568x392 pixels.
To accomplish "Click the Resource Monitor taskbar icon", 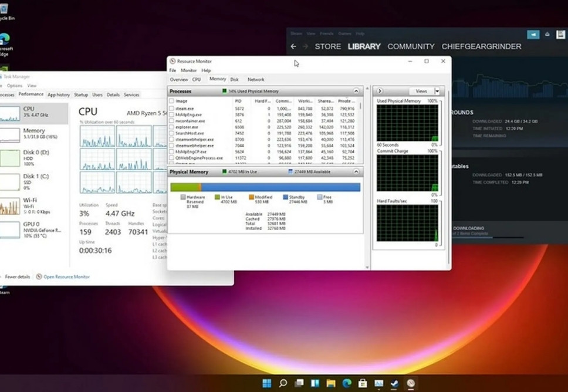I will [411, 384].
